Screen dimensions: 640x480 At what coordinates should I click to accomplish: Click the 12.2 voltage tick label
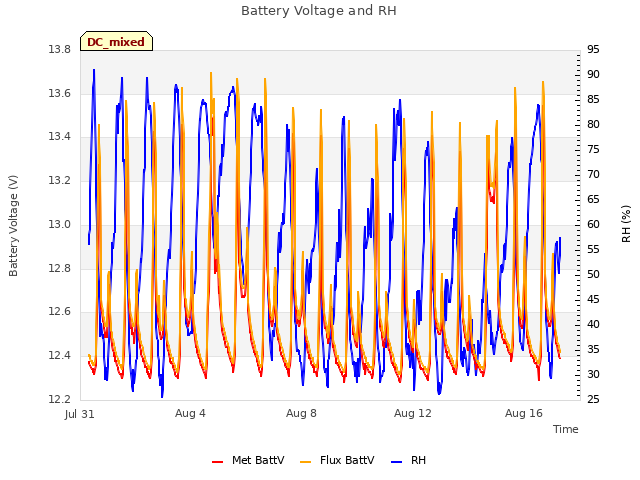(60, 399)
